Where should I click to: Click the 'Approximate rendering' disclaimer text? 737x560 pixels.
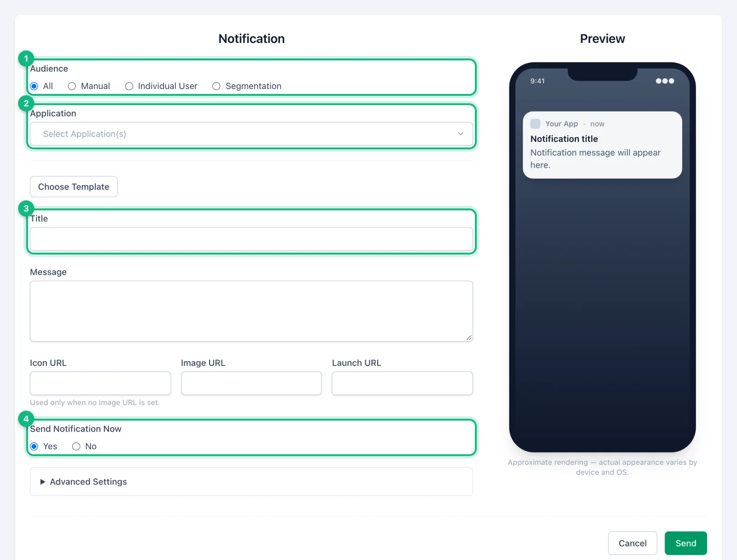[x=602, y=467]
